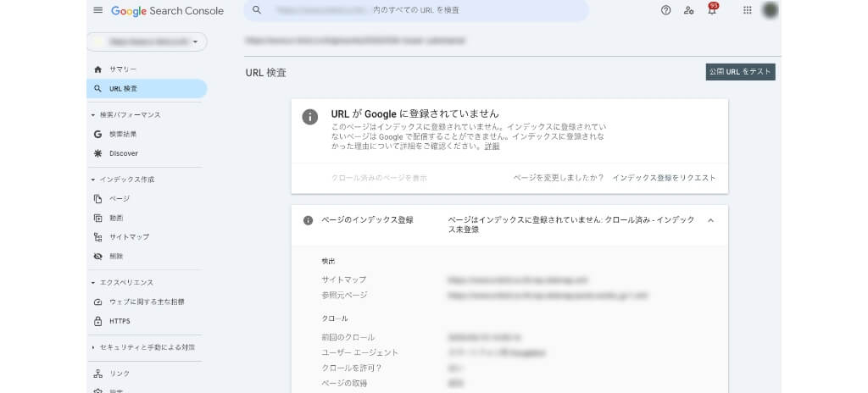Click the 前回のクロール row label
Screen dimensions: 868x393
pyautogui.click(x=348, y=337)
